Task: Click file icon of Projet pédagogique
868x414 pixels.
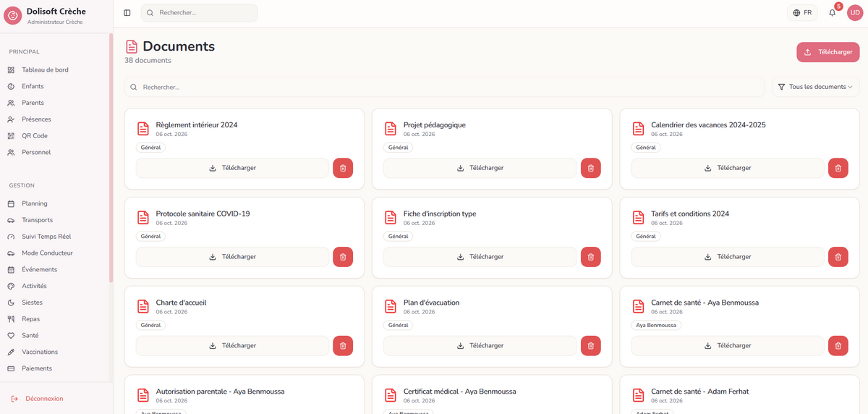Action: [x=391, y=129]
